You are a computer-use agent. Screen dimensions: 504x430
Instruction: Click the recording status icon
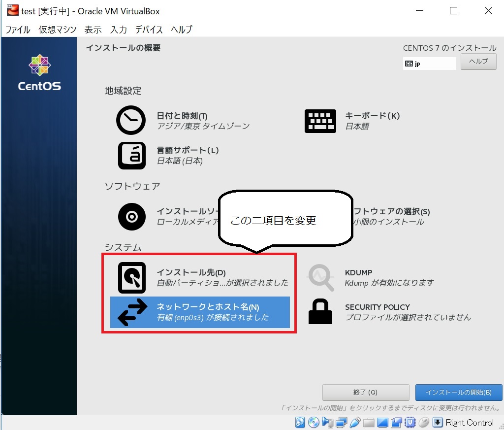point(396,422)
